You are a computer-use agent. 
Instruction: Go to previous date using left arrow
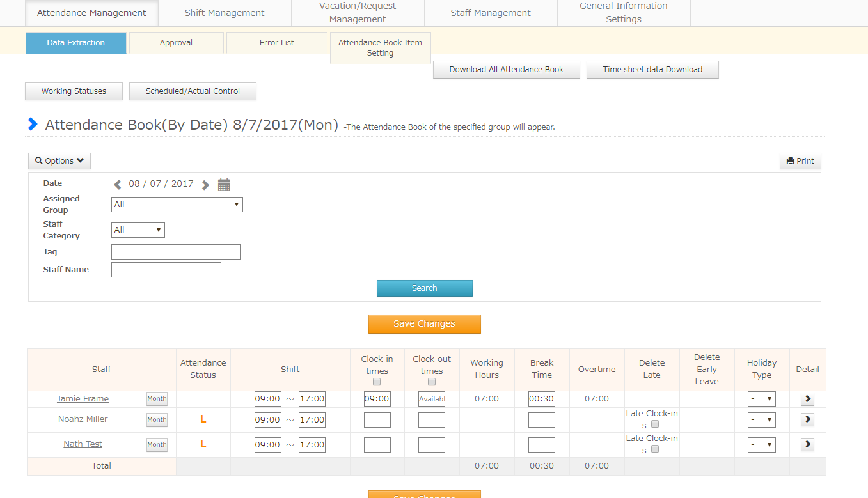(118, 185)
